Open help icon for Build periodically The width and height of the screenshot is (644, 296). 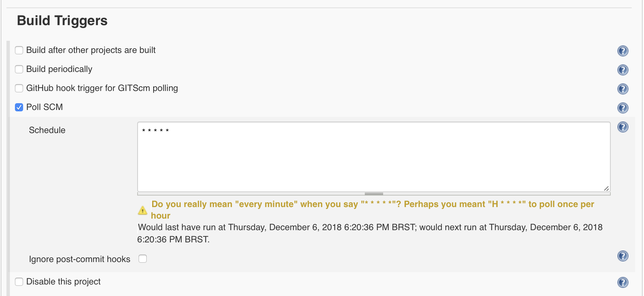pyautogui.click(x=623, y=70)
